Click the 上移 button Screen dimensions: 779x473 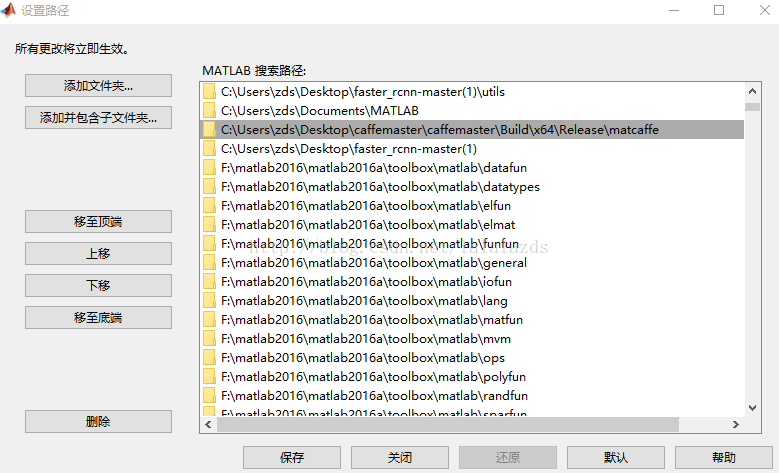[98, 253]
